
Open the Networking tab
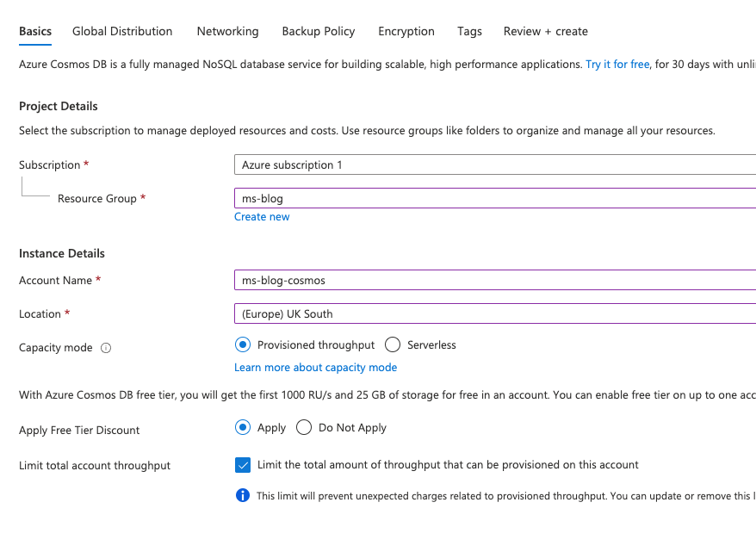click(227, 31)
